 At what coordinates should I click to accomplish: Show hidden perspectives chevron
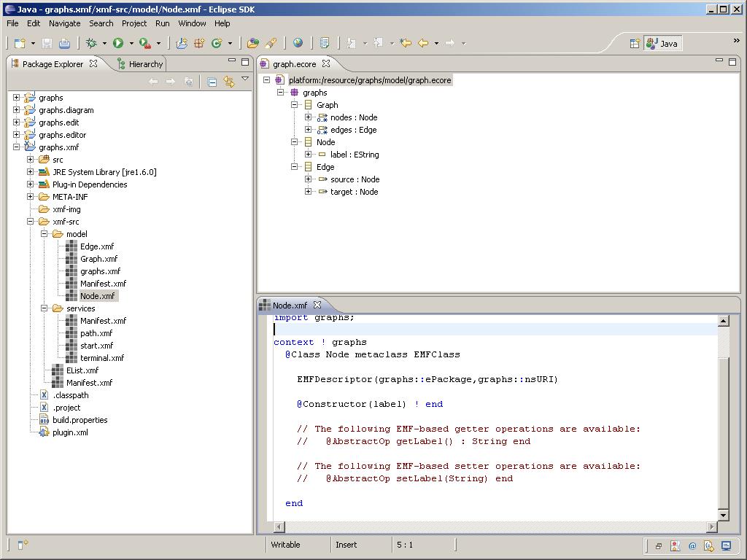click(x=737, y=41)
